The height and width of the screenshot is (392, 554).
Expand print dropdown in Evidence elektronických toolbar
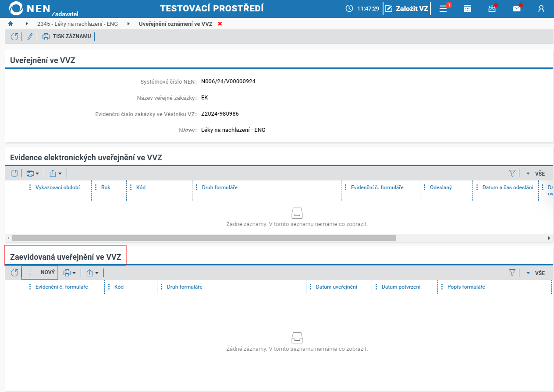click(33, 173)
